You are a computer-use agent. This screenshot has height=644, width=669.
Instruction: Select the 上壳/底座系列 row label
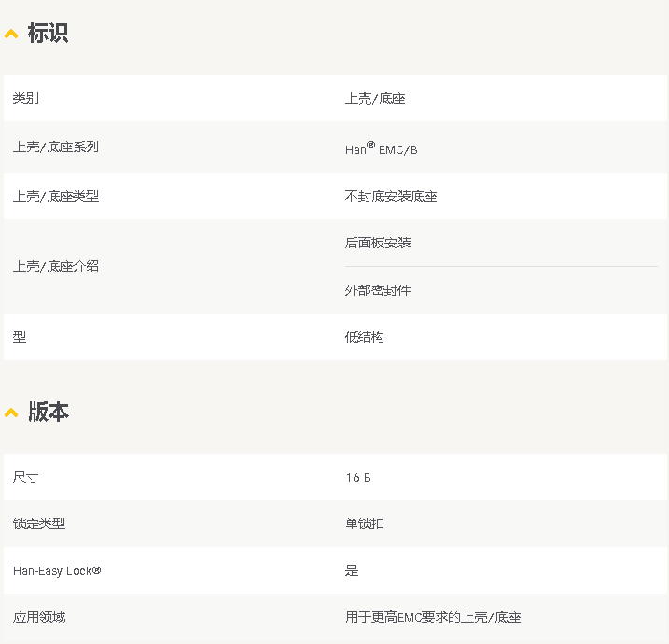coord(56,147)
